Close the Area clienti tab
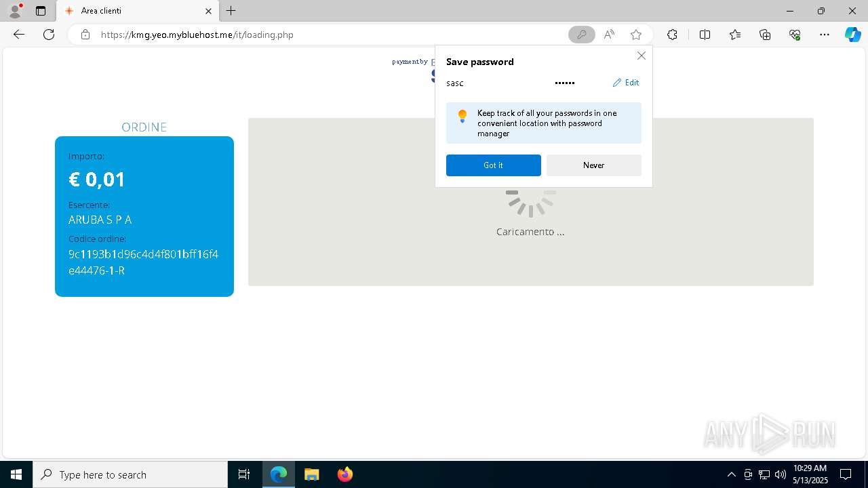 coord(208,11)
